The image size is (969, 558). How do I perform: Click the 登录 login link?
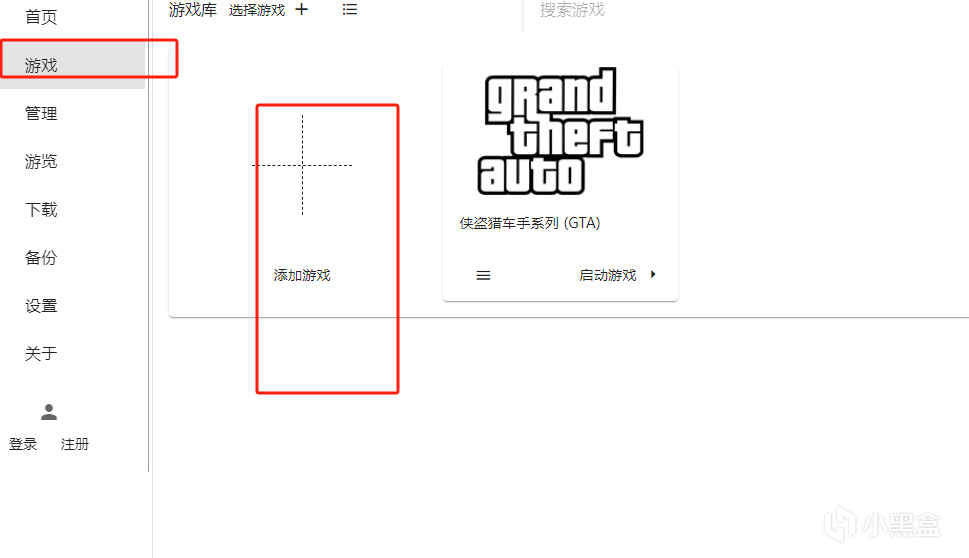(x=23, y=444)
